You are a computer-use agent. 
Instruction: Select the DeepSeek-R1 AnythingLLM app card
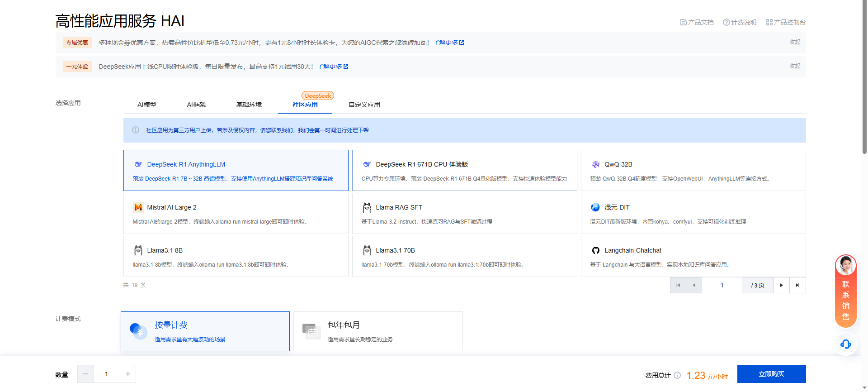tap(236, 171)
